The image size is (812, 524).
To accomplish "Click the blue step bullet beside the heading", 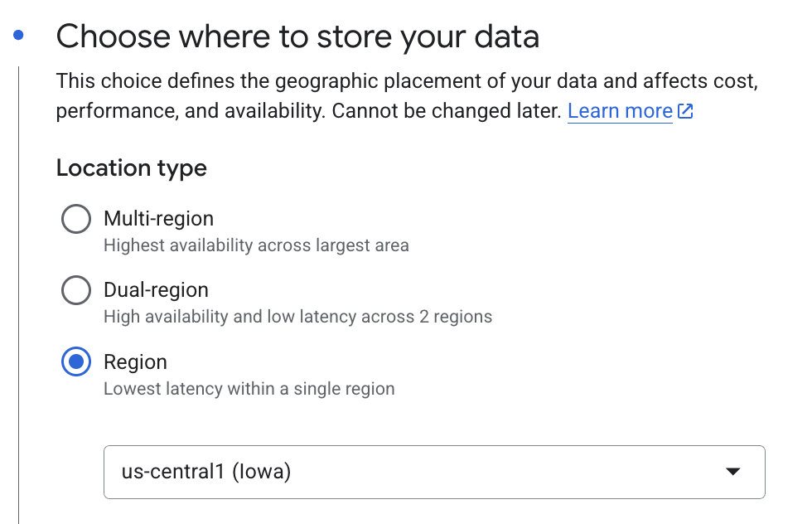I will tap(18, 36).
